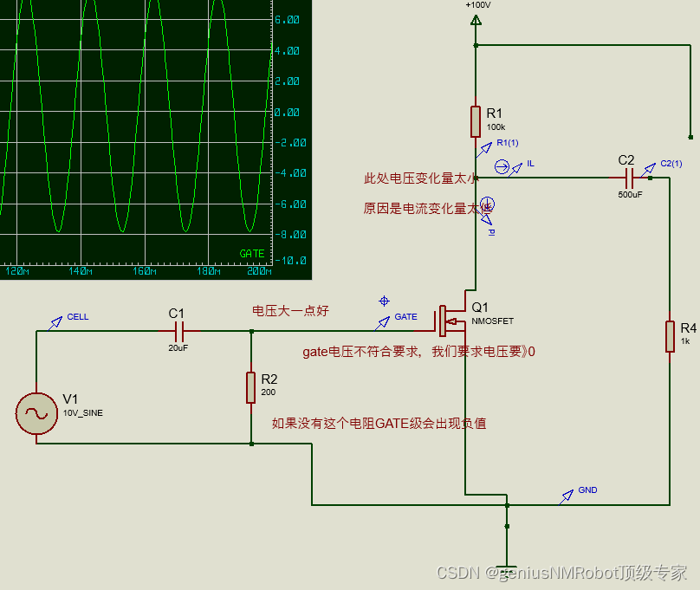Select the R4 resistor symbol
Screen dimensions: 700x590
click(x=670, y=336)
